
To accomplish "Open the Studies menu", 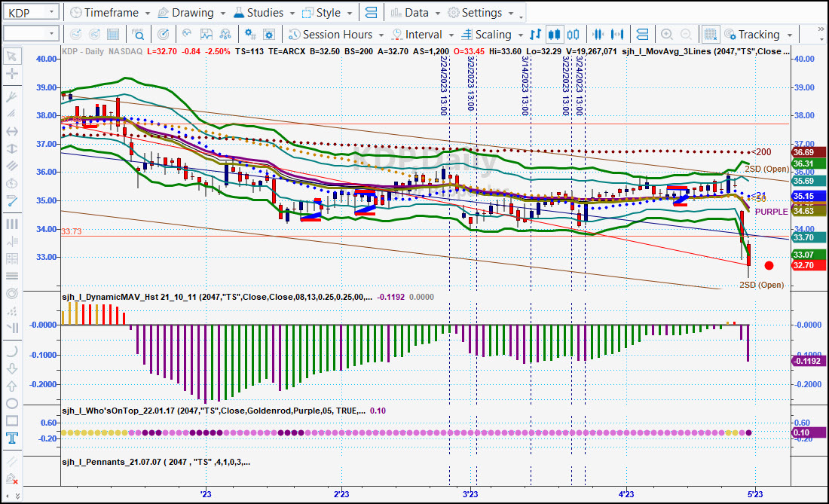I will [259, 13].
